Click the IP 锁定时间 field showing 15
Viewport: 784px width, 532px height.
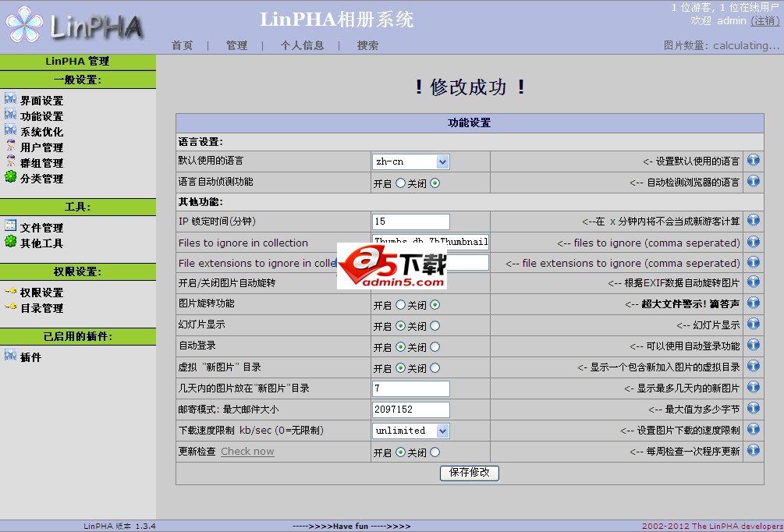pos(411,222)
